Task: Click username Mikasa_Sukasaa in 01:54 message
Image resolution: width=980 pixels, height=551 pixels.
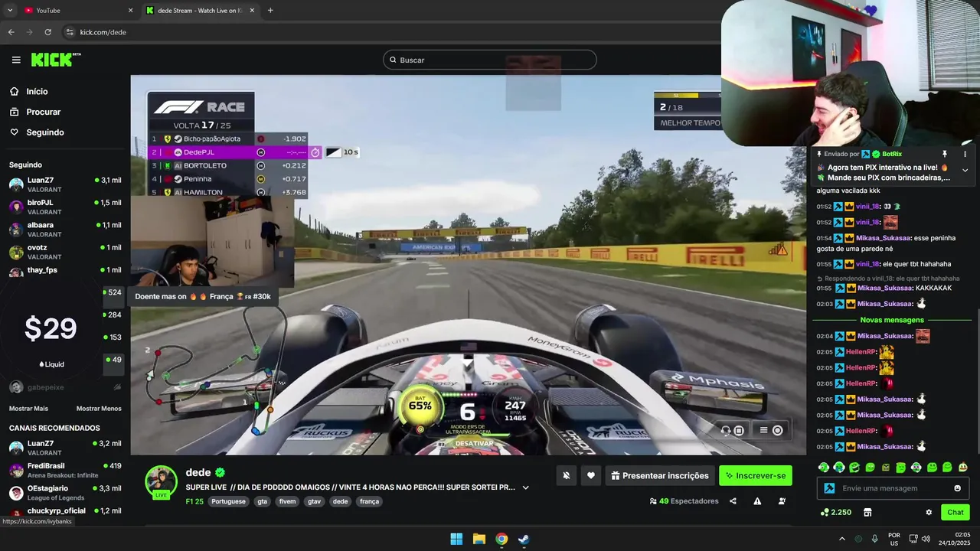Action: coord(884,238)
